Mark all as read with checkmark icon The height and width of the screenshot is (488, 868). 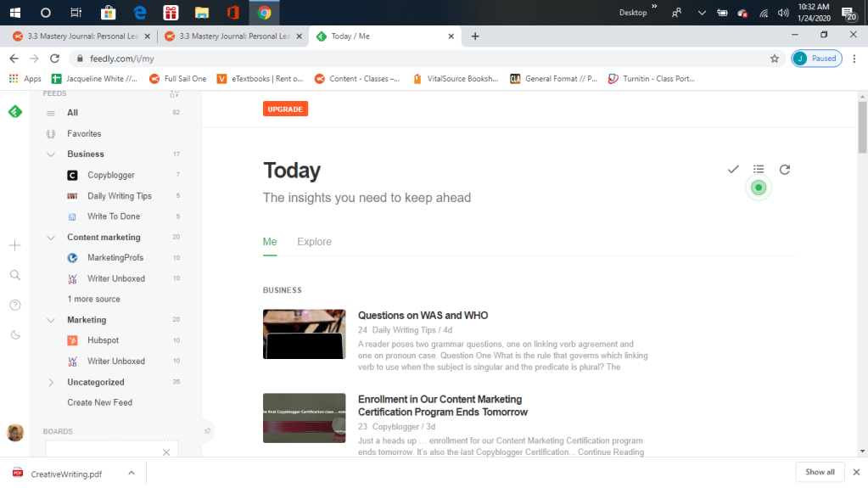pyautogui.click(x=733, y=170)
